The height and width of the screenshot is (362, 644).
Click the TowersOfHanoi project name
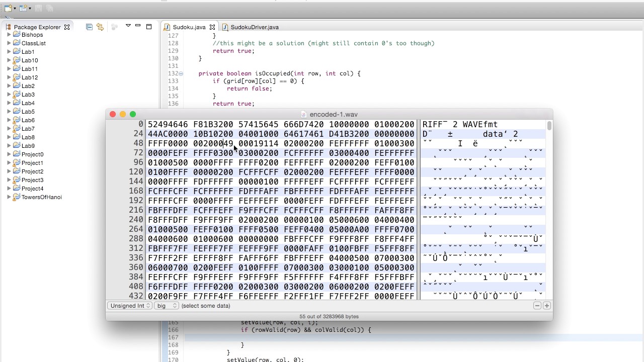(42, 197)
